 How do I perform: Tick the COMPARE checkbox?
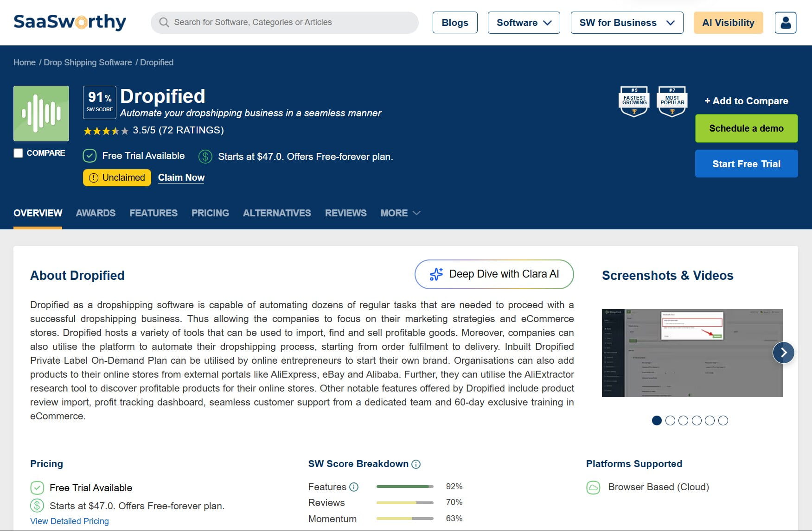tap(18, 153)
